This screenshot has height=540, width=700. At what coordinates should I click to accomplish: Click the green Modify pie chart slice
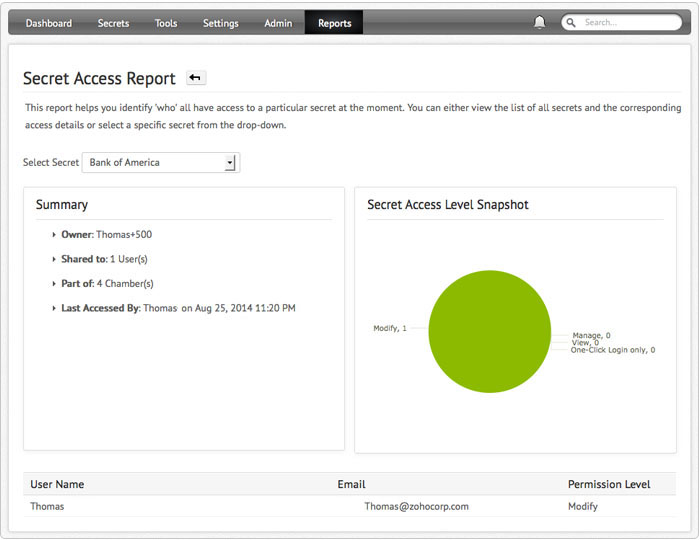[x=489, y=332]
